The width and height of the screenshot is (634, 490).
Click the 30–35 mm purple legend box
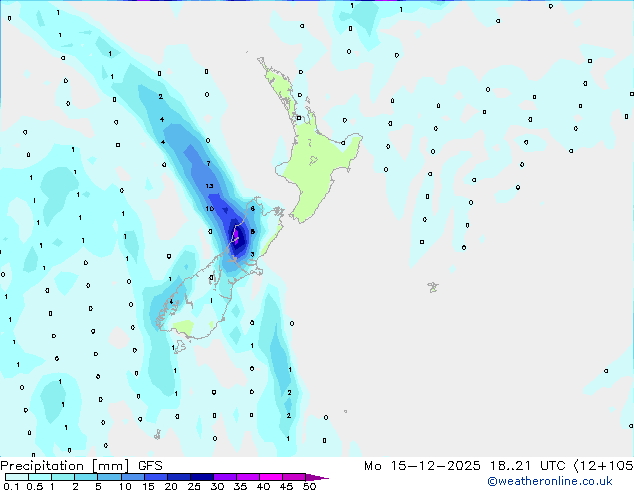tap(224, 477)
